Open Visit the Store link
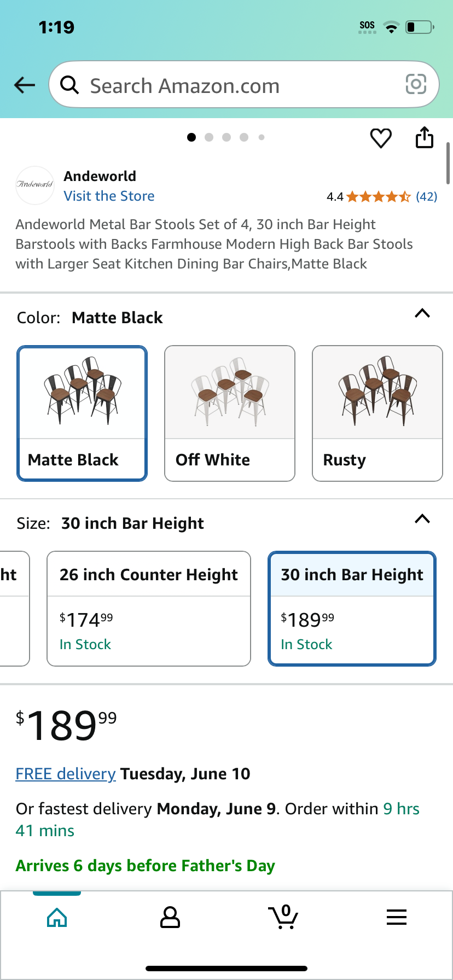Viewport: 453px width, 980px height. pos(109,196)
